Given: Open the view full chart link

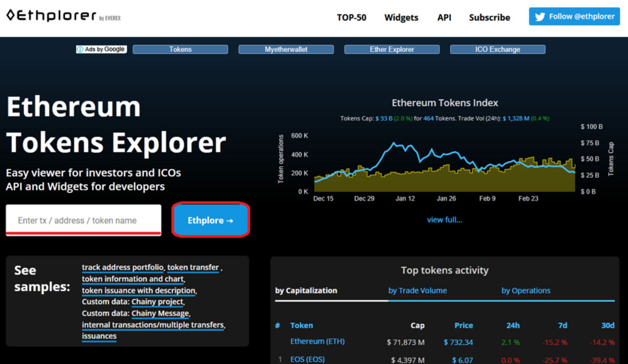Looking at the screenshot, I should (x=444, y=219).
